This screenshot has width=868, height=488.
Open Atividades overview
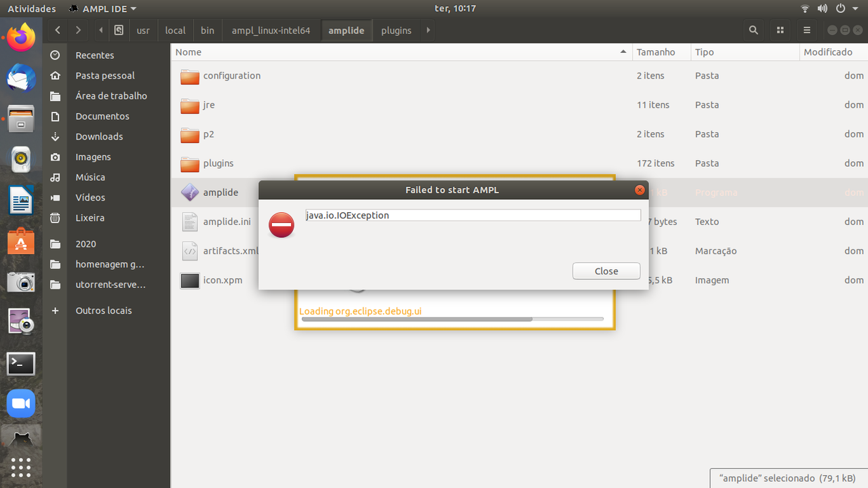31,9
